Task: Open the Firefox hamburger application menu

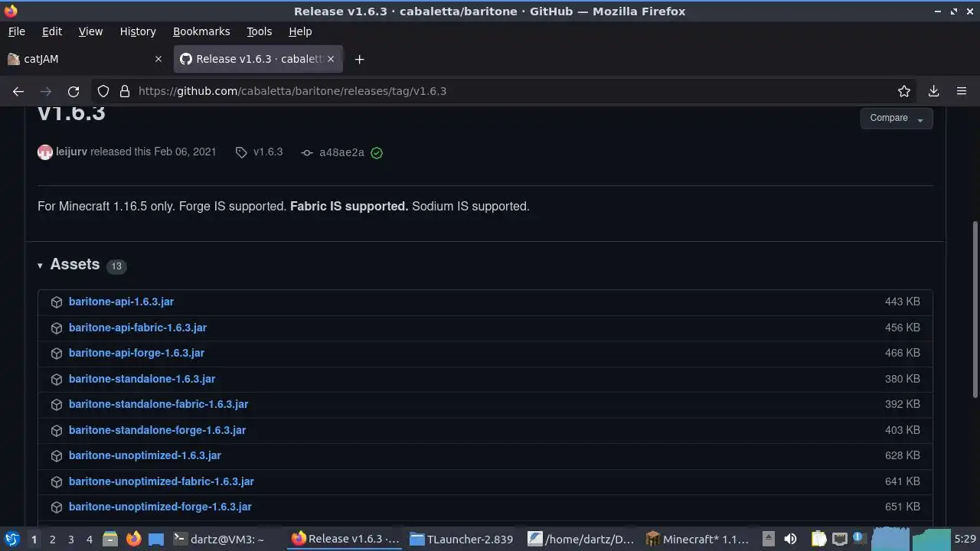Action: pos(962,91)
